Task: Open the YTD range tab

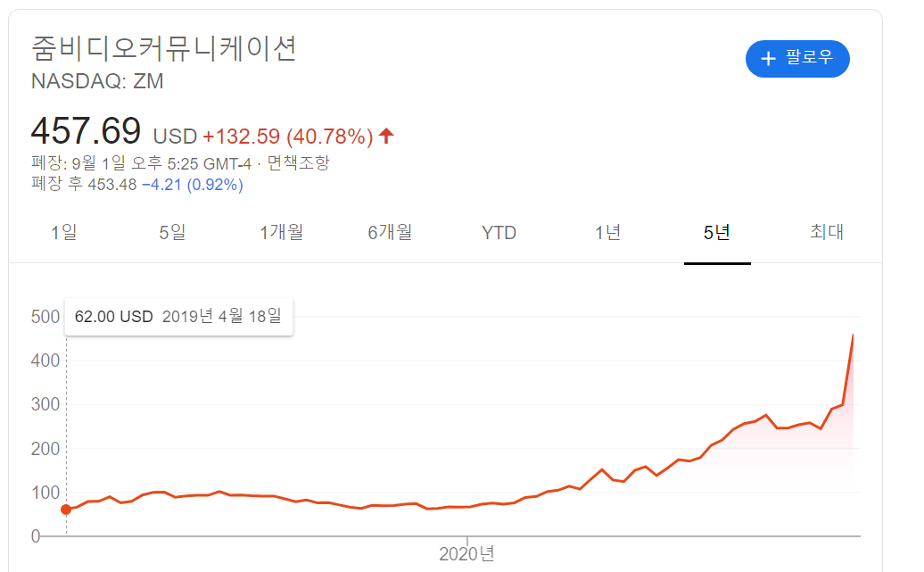Action: pos(499,233)
